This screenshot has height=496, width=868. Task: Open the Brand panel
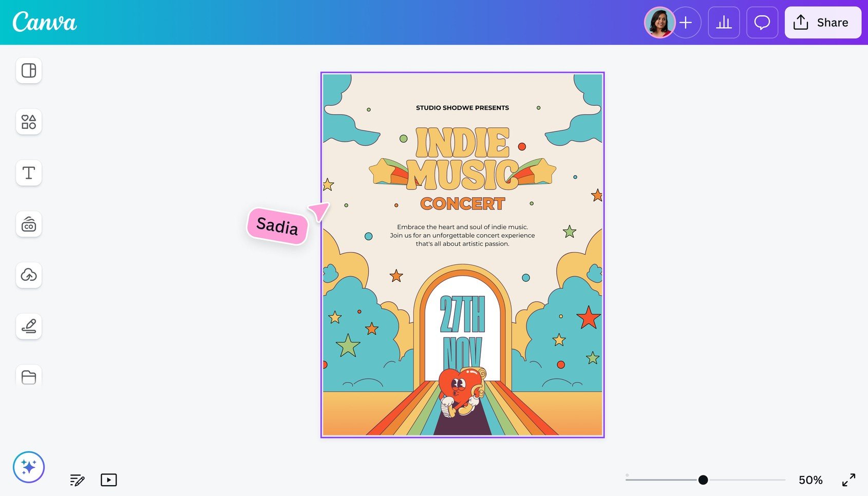point(29,224)
